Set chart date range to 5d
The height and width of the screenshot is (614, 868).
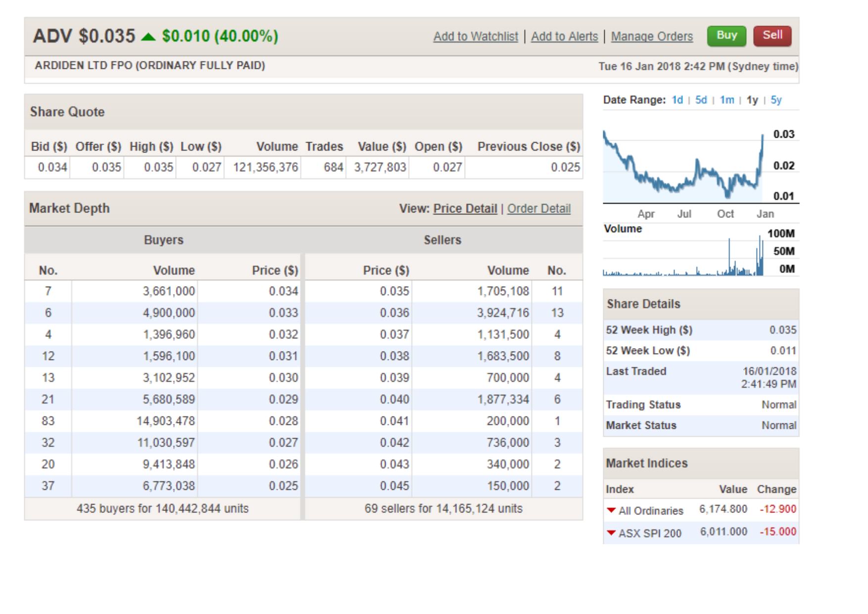(701, 100)
